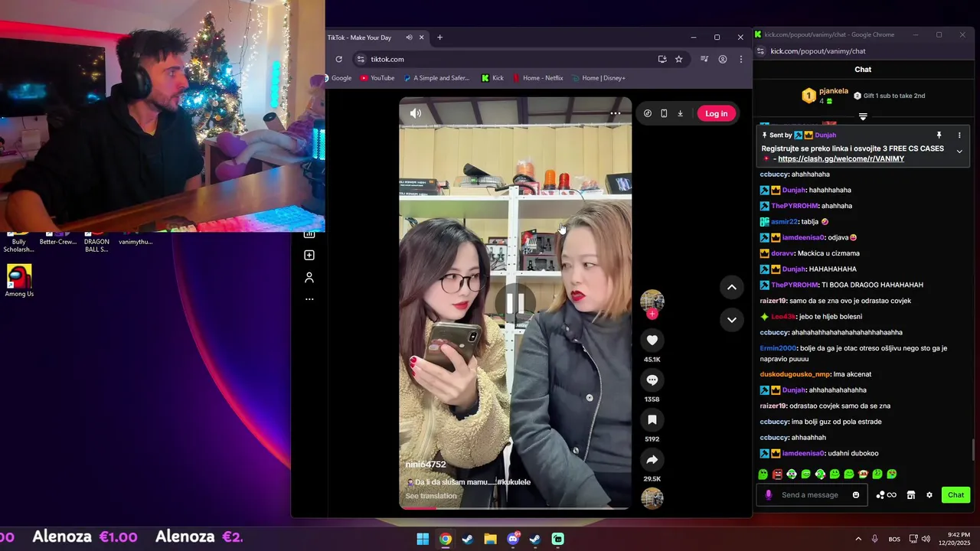Open the creator avatar above the heart
This screenshot has width=980, height=551.
(652, 300)
